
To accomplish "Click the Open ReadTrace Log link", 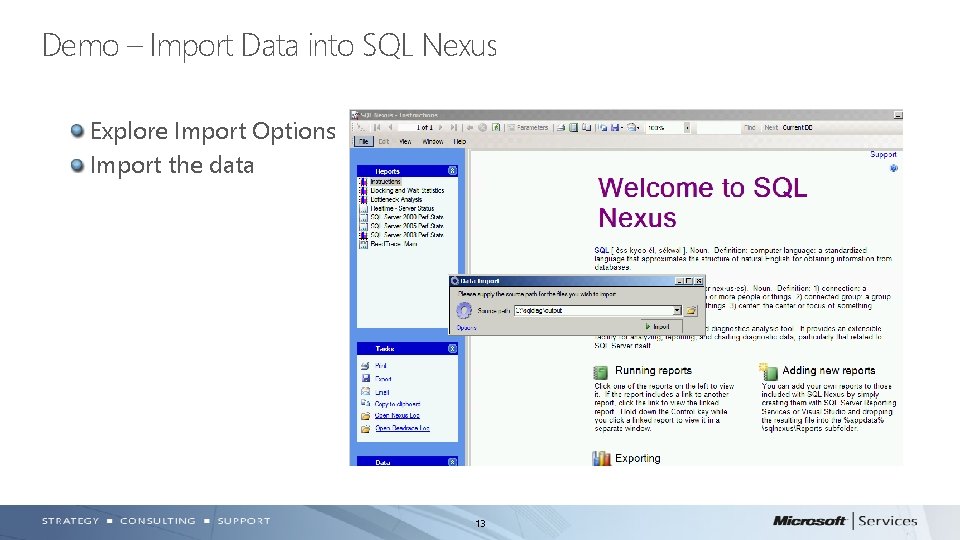I will point(402,428).
